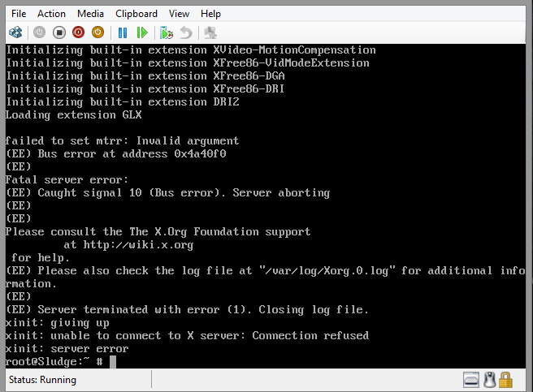Open the Help menu
The width and height of the screenshot is (533, 392).
point(210,14)
